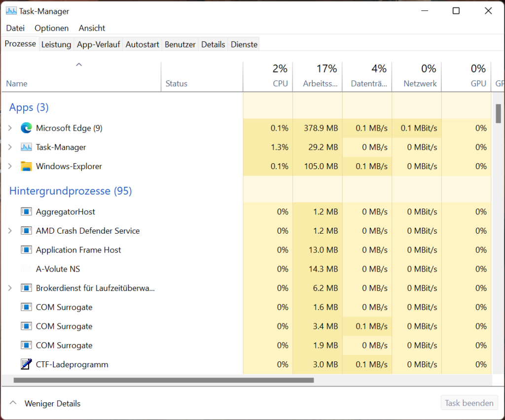
Task: Sort by the Name column header
Action: point(81,76)
